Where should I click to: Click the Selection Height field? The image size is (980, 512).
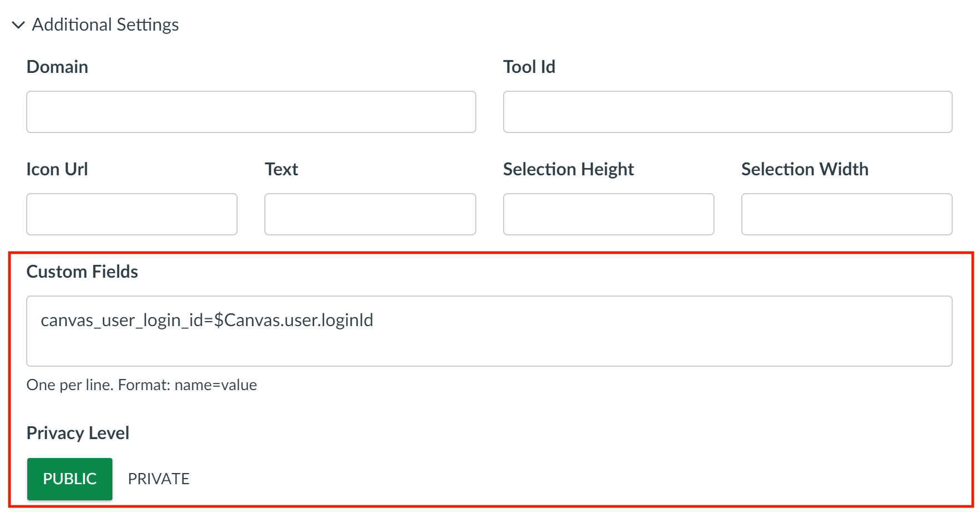pyautogui.click(x=608, y=214)
